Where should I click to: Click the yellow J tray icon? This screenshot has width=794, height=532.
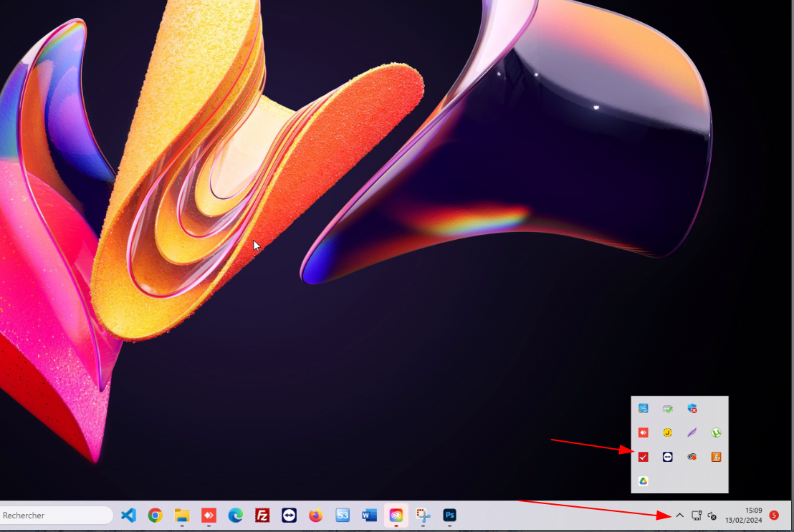(x=667, y=432)
